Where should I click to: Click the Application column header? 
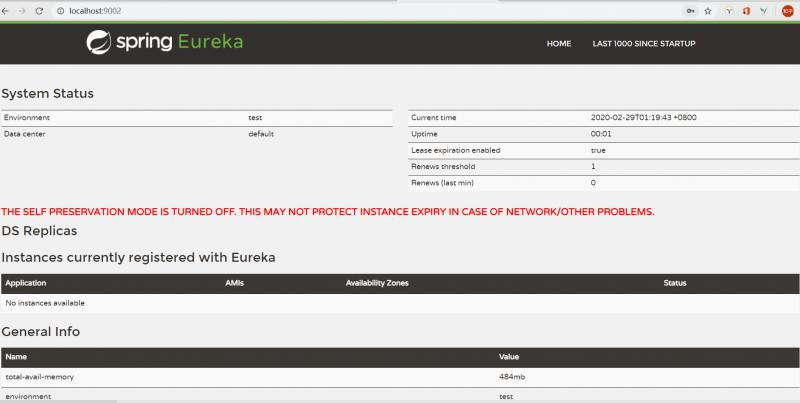coord(26,283)
